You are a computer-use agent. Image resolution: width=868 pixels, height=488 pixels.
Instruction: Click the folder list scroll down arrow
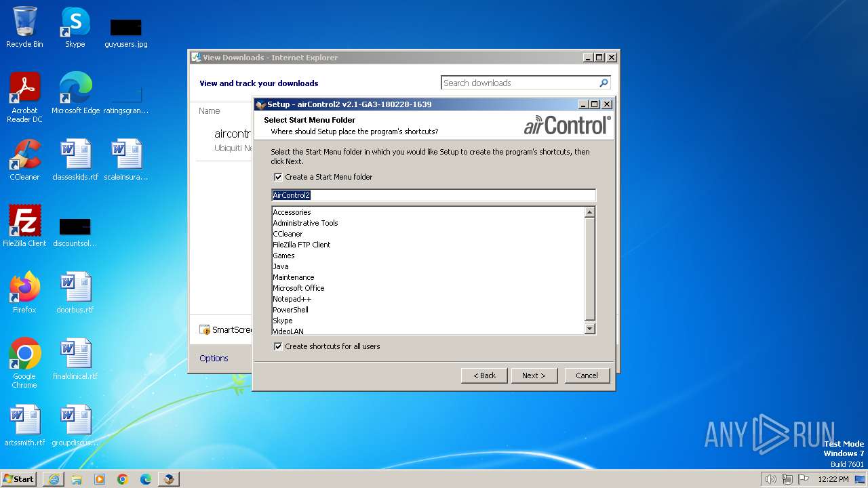coord(589,329)
